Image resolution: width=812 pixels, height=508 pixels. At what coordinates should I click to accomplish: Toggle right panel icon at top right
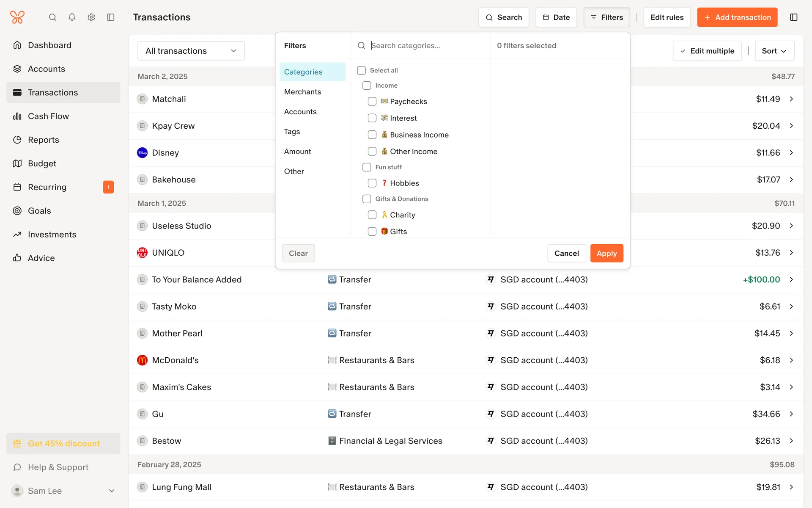pos(793,17)
